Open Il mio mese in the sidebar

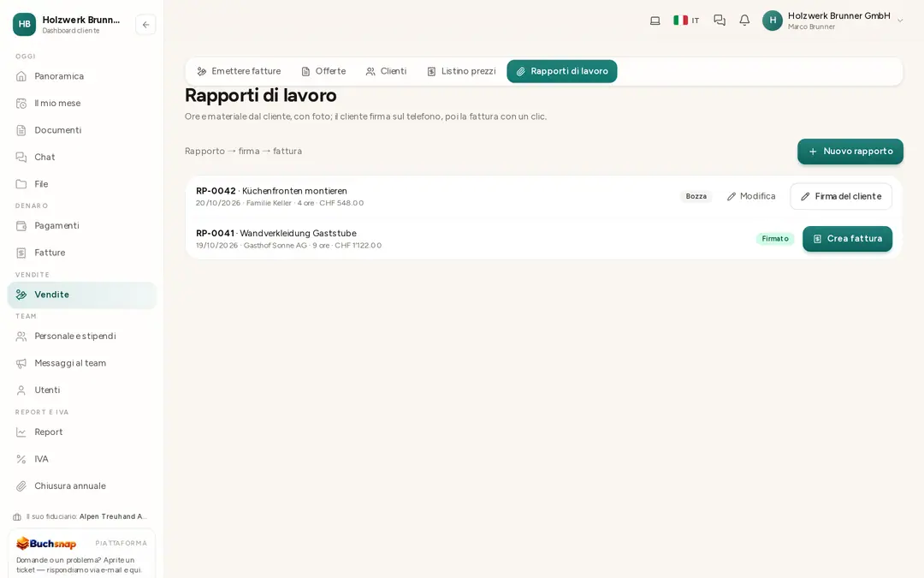pyautogui.click(x=82, y=104)
